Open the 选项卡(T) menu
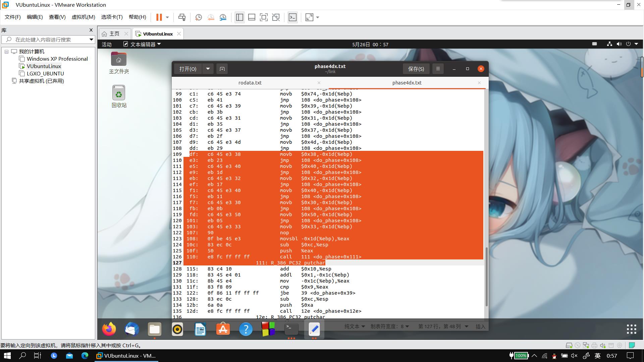644x362 pixels. pyautogui.click(x=112, y=17)
